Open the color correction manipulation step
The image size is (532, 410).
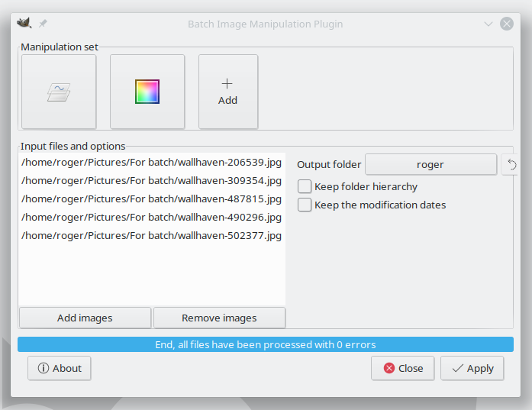pyautogui.click(x=147, y=92)
